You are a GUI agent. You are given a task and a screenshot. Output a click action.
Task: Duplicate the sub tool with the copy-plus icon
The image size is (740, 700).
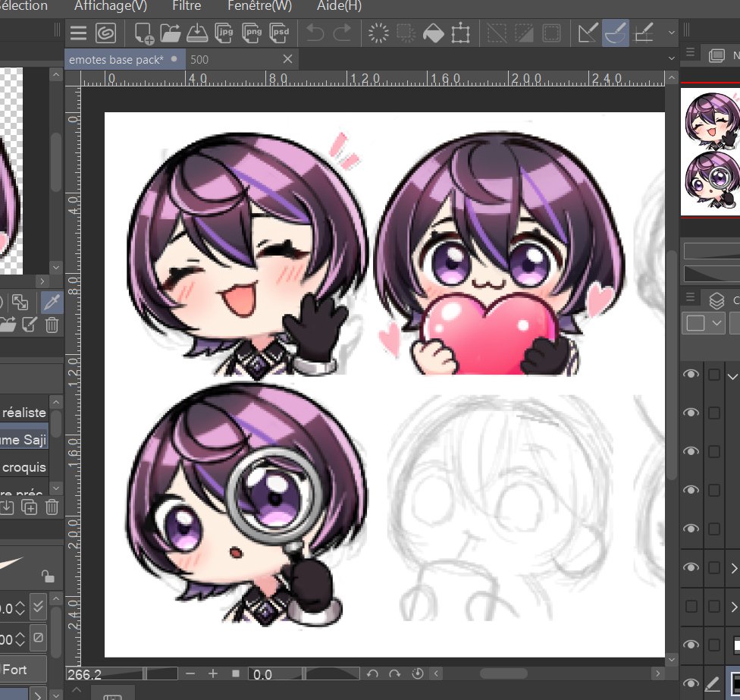[30, 507]
